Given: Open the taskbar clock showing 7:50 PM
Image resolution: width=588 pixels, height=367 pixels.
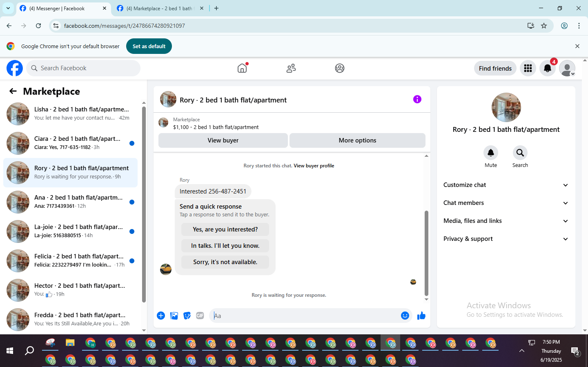Looking at the screenshot, I should [x=551, y=351].
